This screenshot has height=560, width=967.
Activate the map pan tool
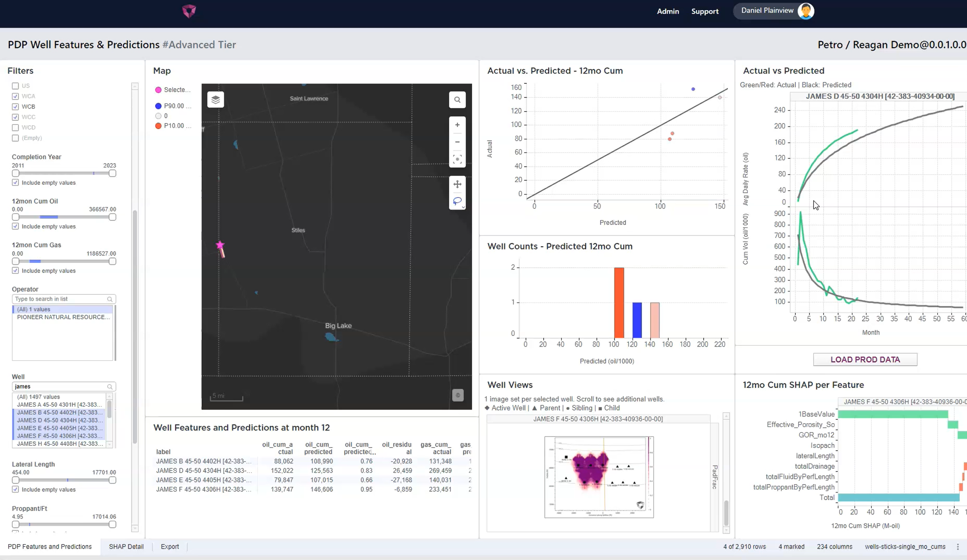coord(457,184)
